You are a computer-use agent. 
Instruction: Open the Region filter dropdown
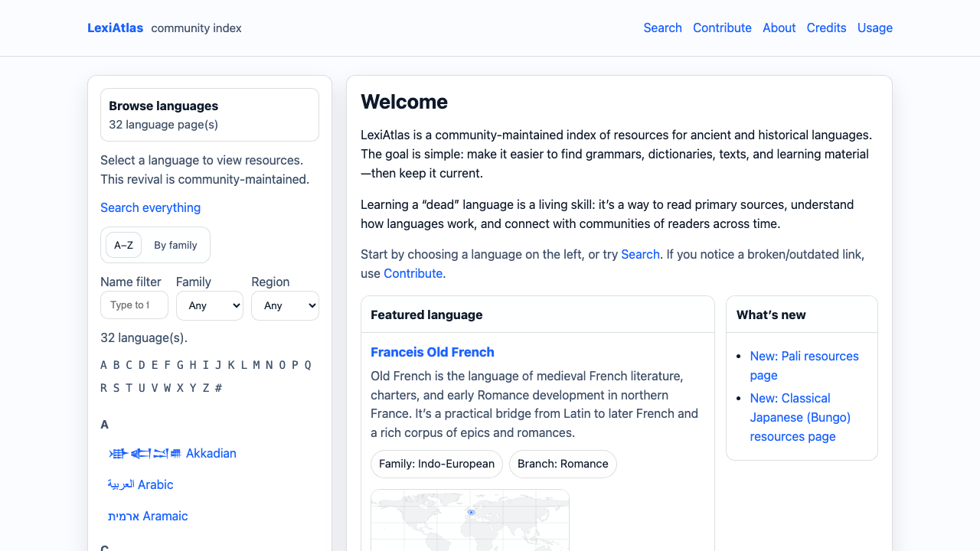(x=285, y=305)
